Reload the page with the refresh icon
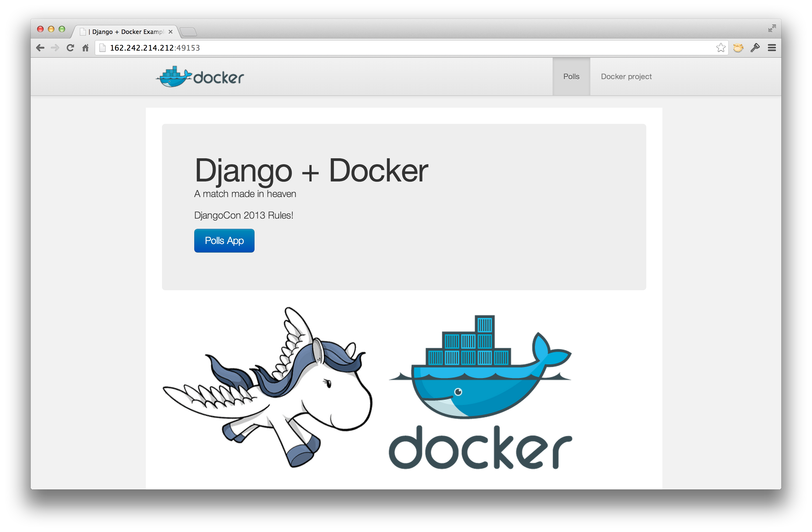 70,48
